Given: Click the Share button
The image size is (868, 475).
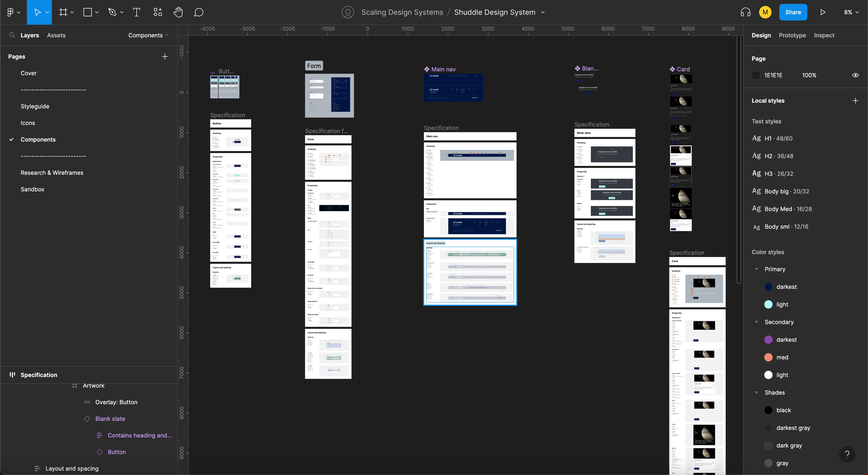Looking at the screenshot, I should coord(793,12).
